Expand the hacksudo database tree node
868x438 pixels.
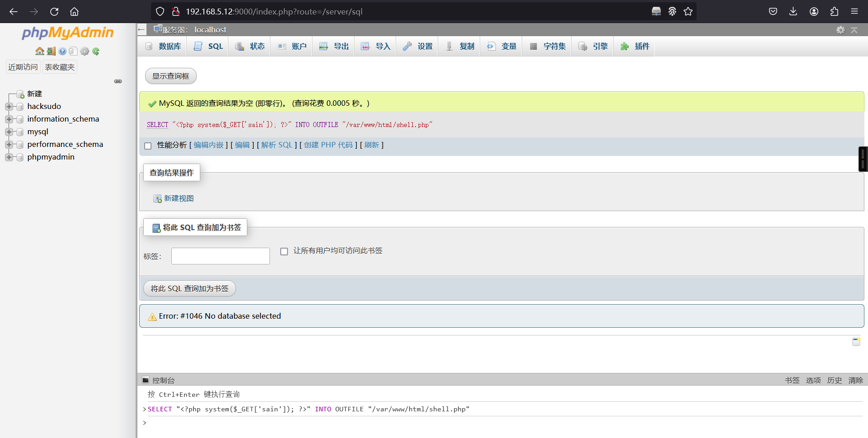(x=9, y=107)
